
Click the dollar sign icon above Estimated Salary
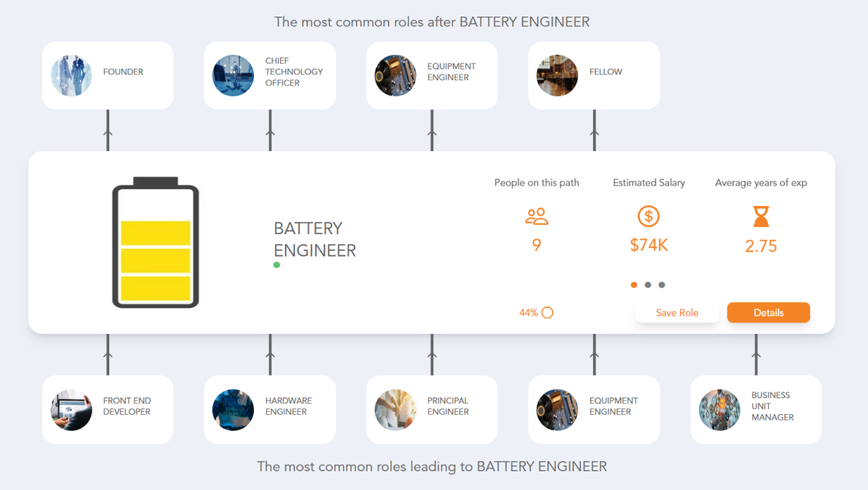tap(648, 216)
